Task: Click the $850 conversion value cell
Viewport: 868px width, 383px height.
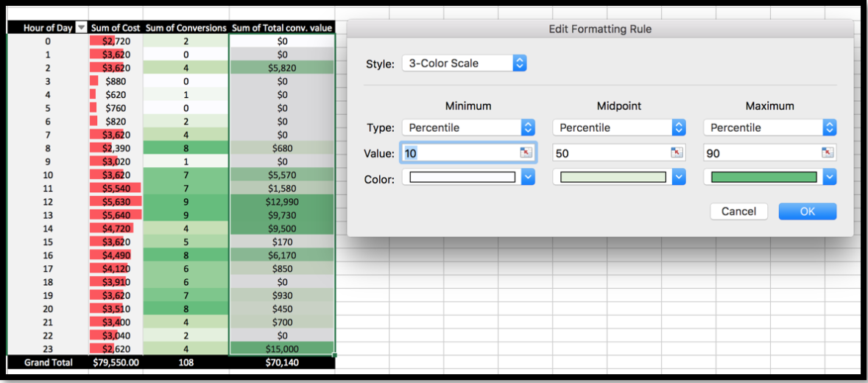Action: coord(282,268)
